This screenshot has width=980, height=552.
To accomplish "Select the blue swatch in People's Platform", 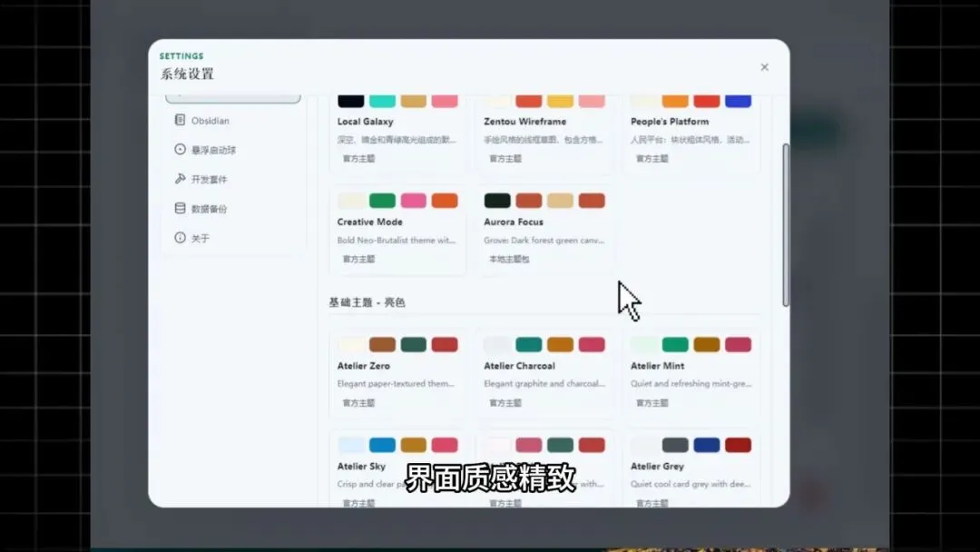I will [x=738, y=101].
